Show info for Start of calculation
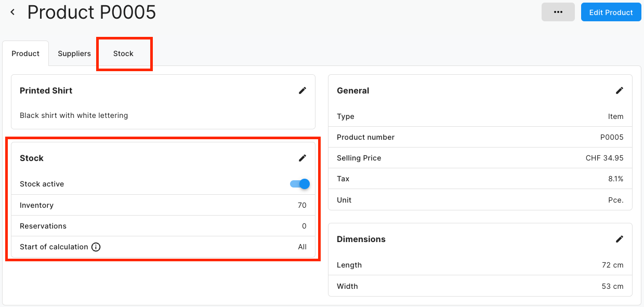Image resolution: width=644 pixels, height=307 pixels. click(x=96, y=247)
